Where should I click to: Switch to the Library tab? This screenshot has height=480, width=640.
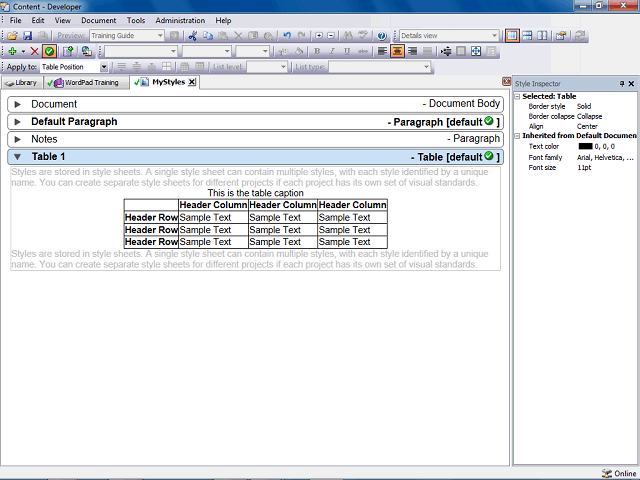pyautogui.click(x=21, y=83)
